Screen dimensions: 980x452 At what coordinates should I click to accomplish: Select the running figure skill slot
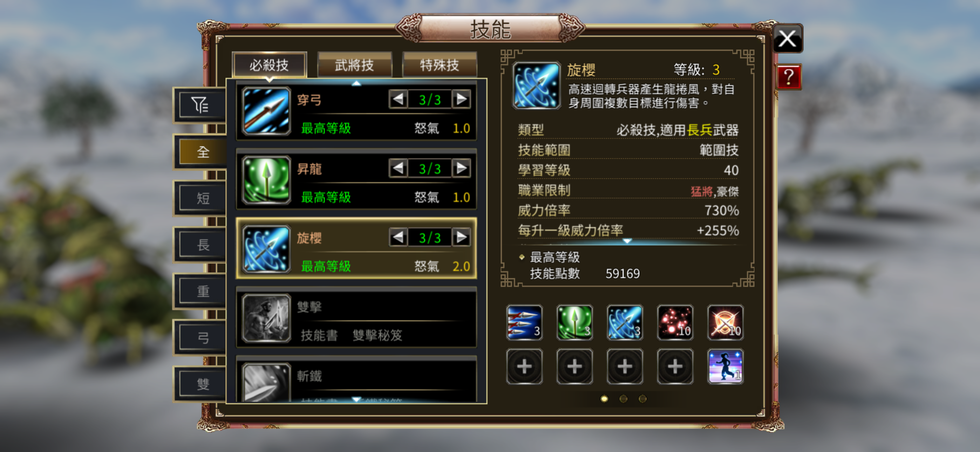coord(725,367)
